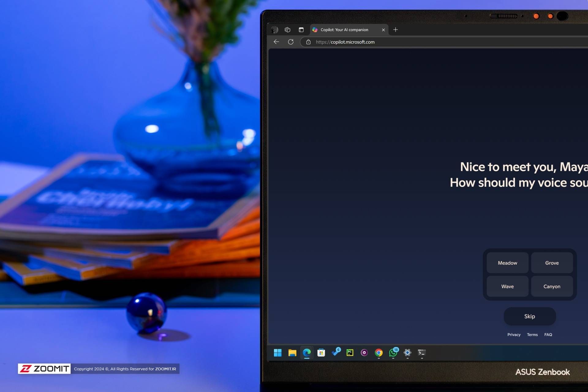Select Grove voice option
The image size is (588, 392).
[x=552, y=262]
